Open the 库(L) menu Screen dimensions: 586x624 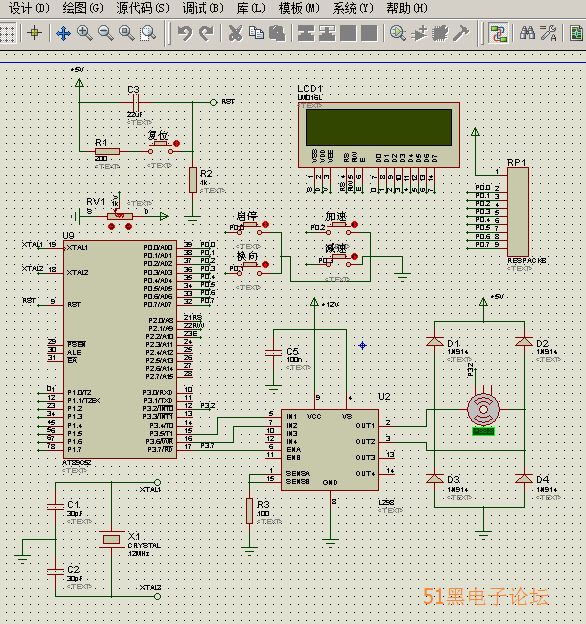pos(251,8)
